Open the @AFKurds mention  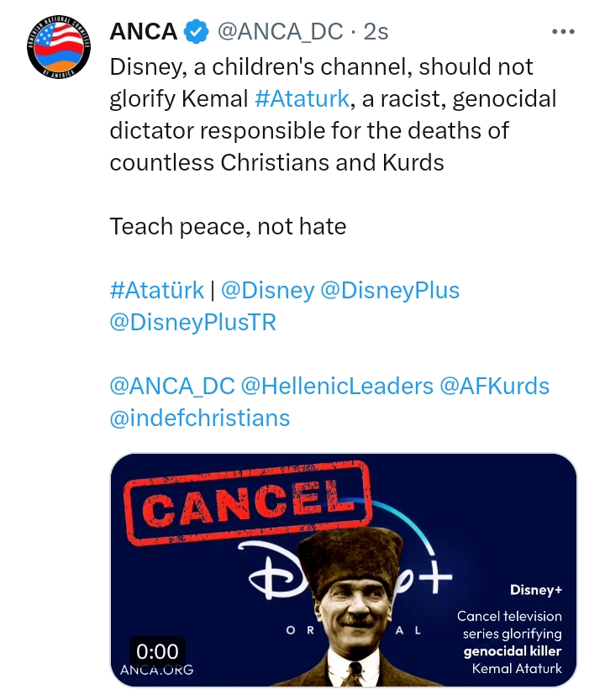click(495, 386)
